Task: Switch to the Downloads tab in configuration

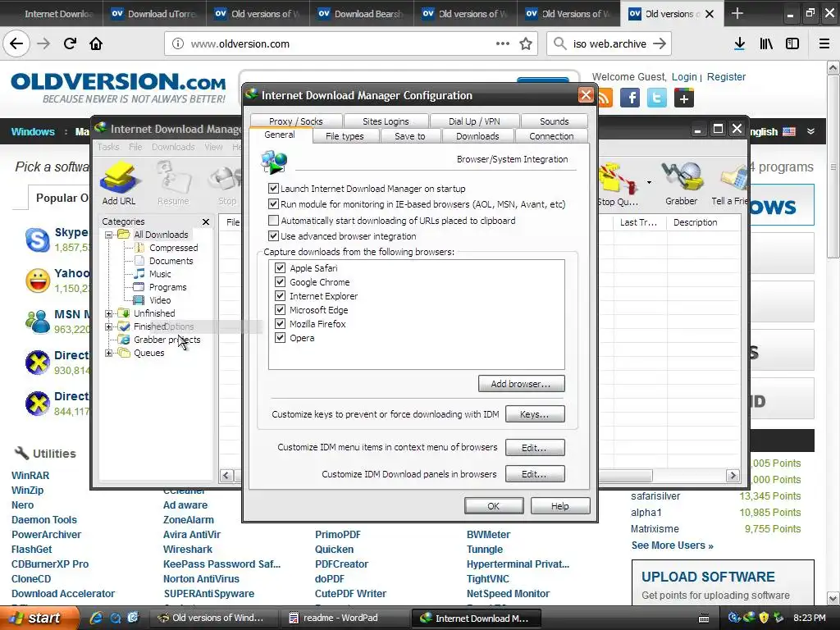Action: [477, 136]
